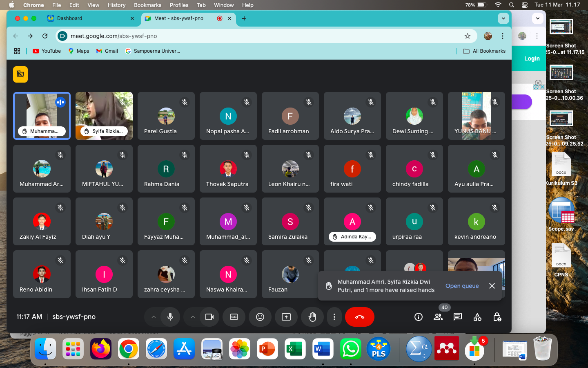Open the three-dot more options menu

(334, 317)
